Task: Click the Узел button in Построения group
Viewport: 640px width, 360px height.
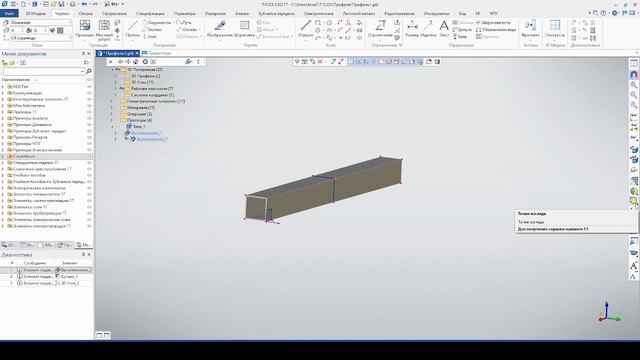Action: [x=149, y=36]
